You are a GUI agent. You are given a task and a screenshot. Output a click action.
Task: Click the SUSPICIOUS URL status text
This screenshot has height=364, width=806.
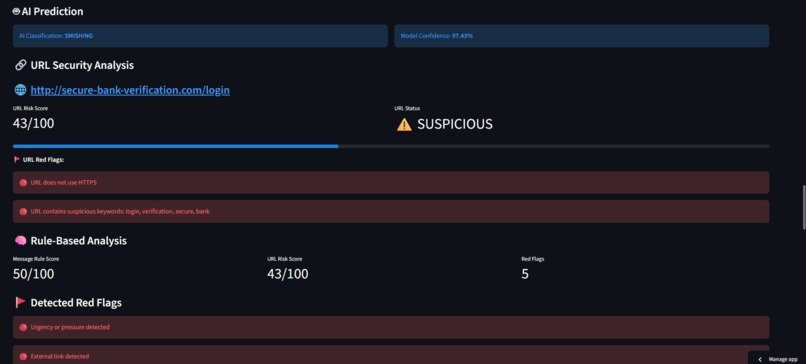tap(454, 124)
